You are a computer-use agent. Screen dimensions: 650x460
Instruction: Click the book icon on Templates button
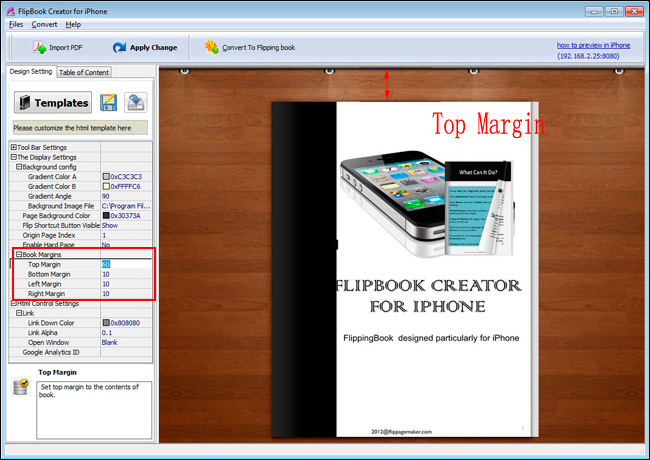(24, 102)
